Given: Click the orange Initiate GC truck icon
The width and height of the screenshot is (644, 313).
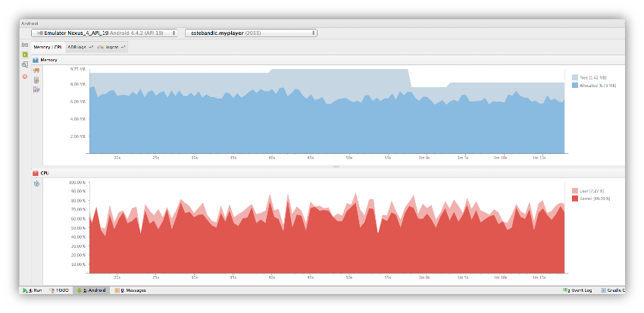Looking at the screenshot, I should click(36, 70).
